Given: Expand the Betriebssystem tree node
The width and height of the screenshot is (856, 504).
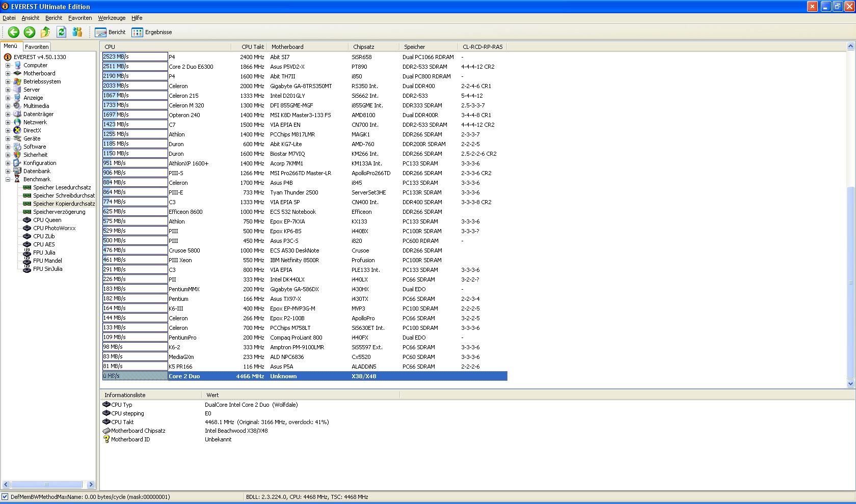Looking at the screenshot, I should [8, 81].
